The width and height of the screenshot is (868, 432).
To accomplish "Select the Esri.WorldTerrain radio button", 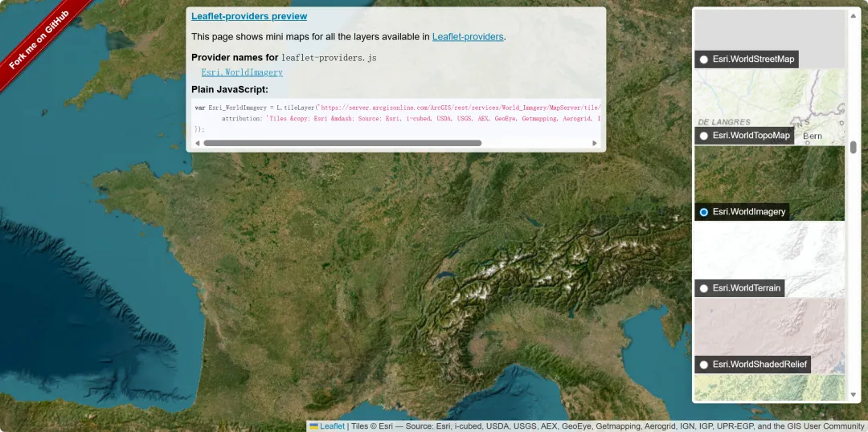I will click(703, 288).
